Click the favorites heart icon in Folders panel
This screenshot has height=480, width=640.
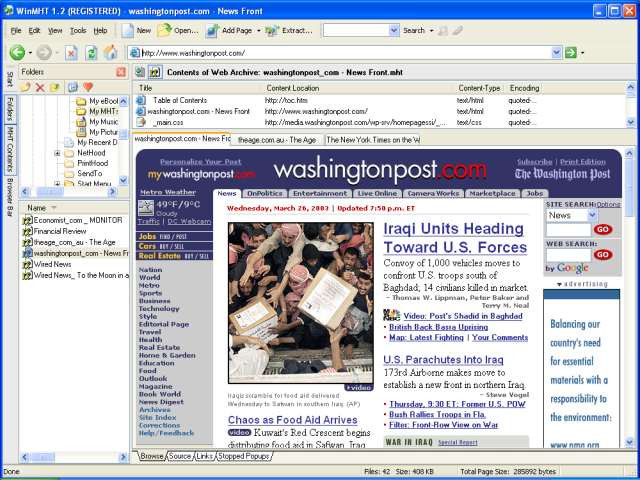pos(88,87)
